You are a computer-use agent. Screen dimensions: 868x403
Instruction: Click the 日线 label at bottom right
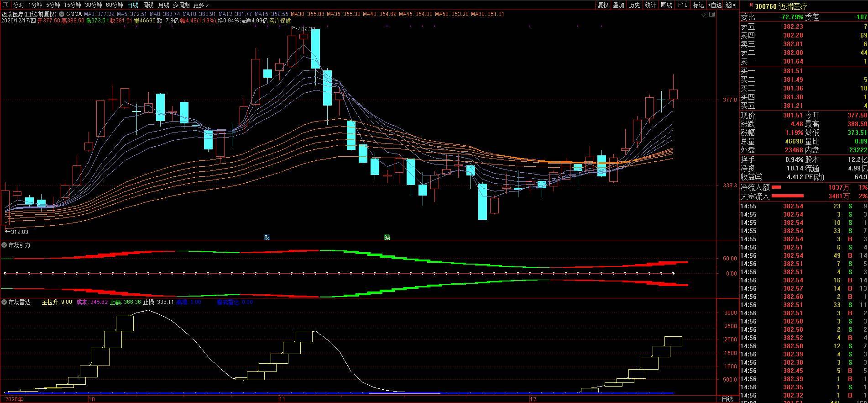click(x=727, y=399)
